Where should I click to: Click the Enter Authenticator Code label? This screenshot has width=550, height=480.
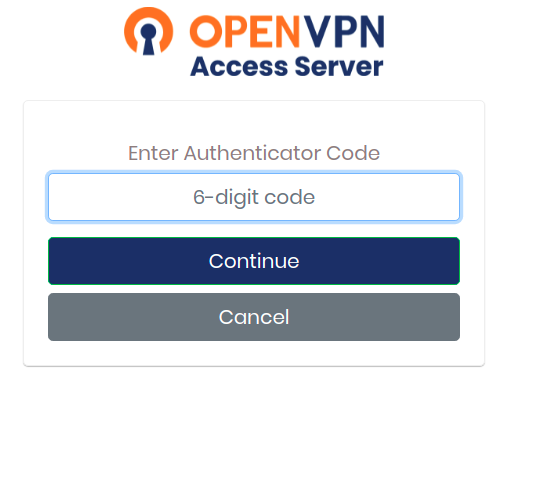pyautogui.click(x=254, y=153)
